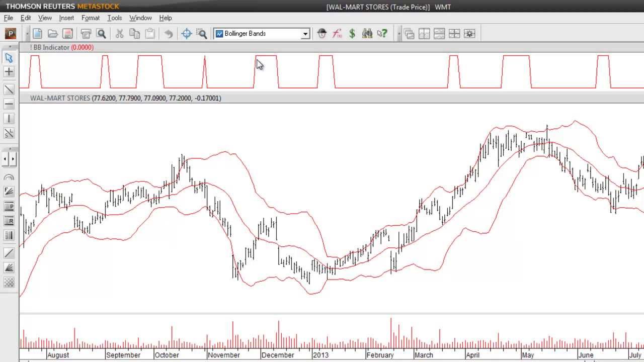Open the Indicator Builder fx icon

pos(337,34)
